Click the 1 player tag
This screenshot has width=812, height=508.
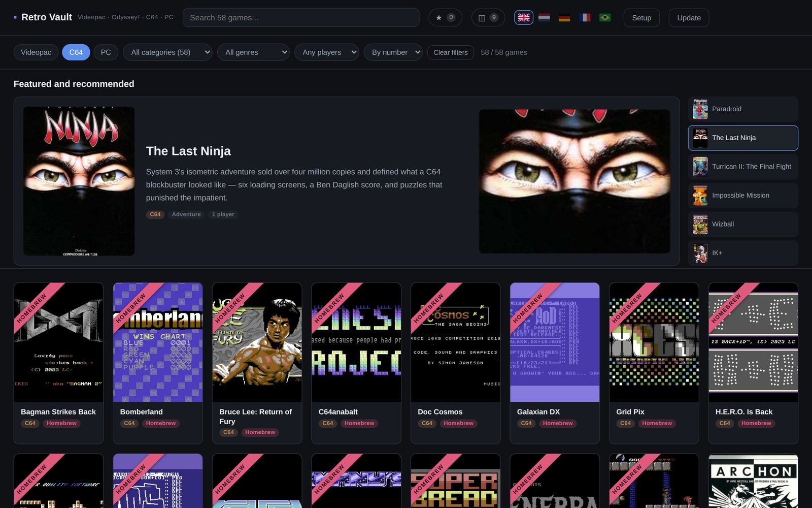coord(223,214)
